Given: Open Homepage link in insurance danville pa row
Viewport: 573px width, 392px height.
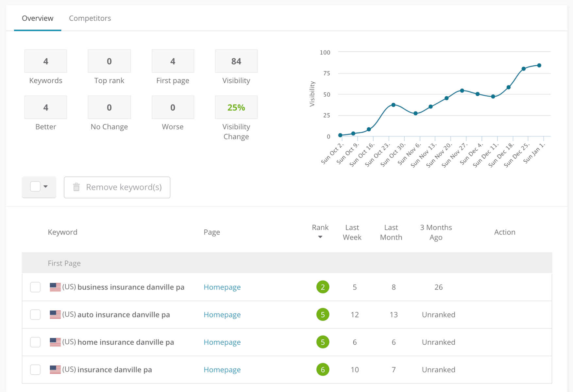Looking at the screenshot, I should pyautogui.click(x=222, y=369).
